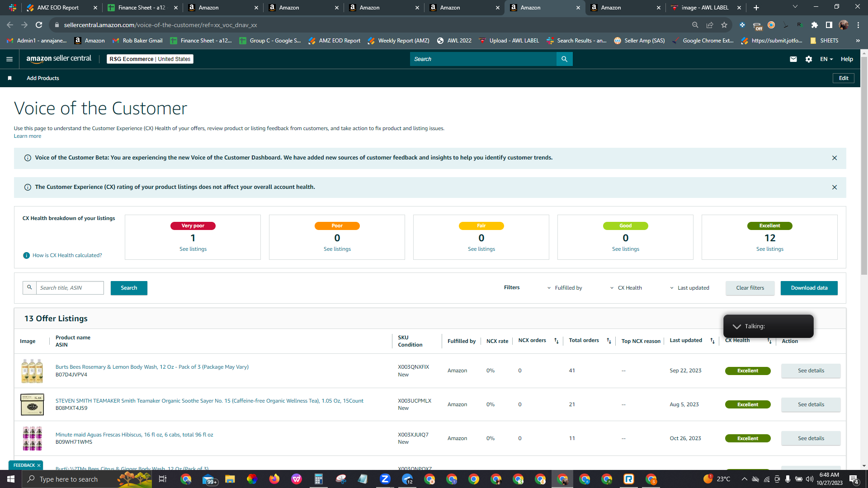Screen dimensions: 868x488
Task: Click the Search button next to title field
Action: (x=129, y=288)
